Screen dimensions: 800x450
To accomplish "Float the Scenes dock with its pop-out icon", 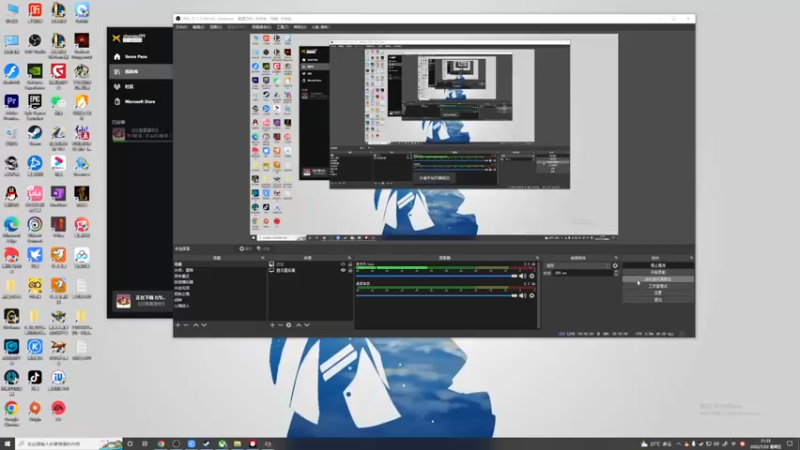I will [263, 258].
